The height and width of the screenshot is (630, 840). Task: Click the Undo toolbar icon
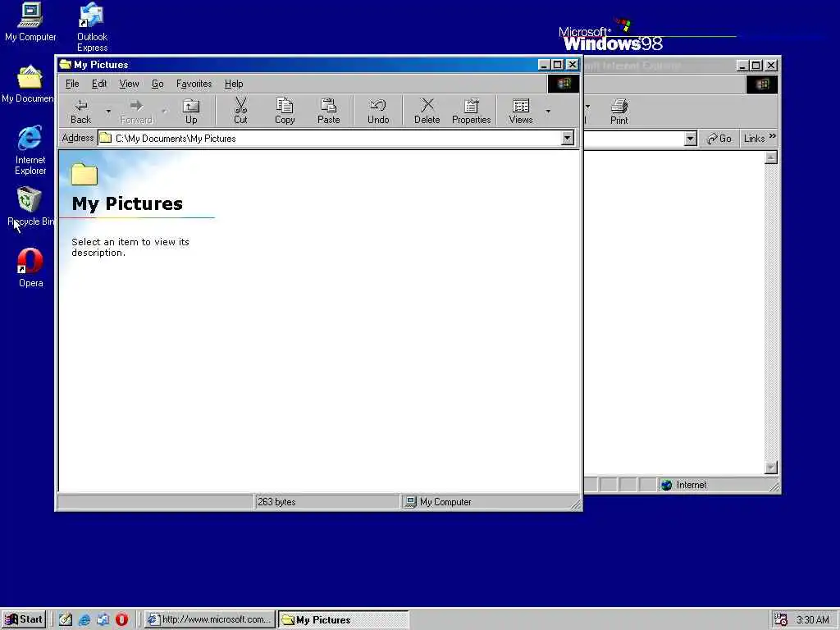378,106
